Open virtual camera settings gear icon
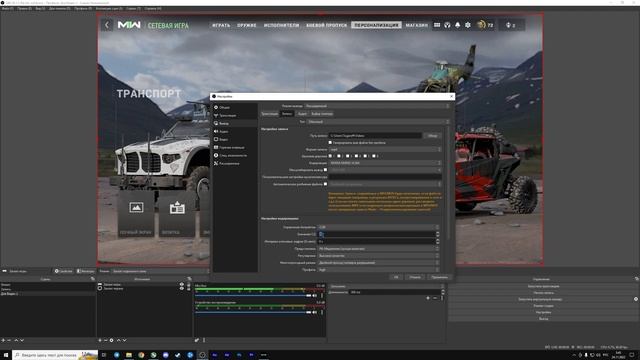This screenshot has height=360, width=640. (636, 299)
